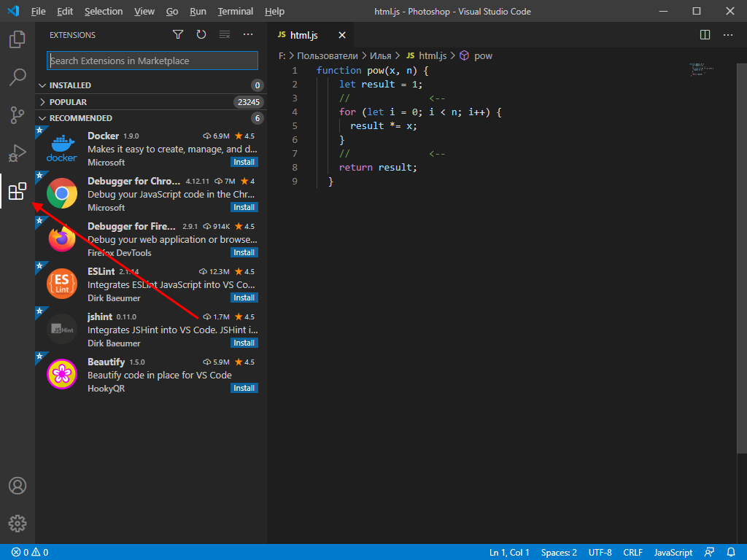Open the Source Control icon
This screenshot has height=560, width=747.
coord(17,115)
